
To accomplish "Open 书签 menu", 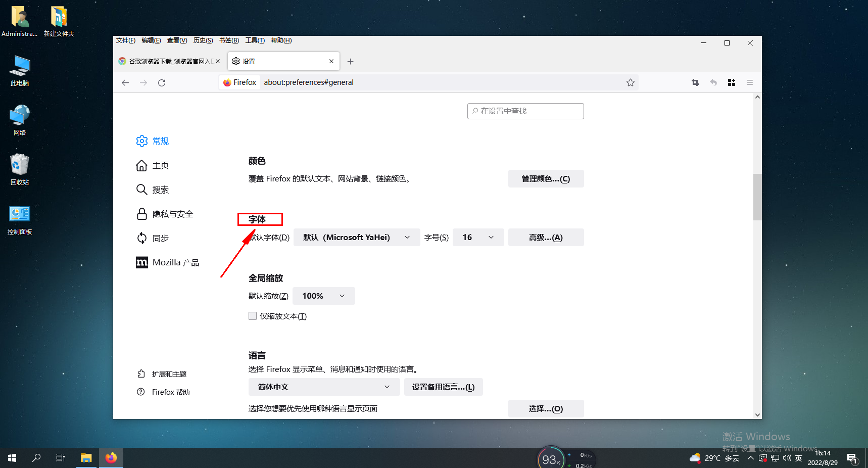I will pos(229,40).
